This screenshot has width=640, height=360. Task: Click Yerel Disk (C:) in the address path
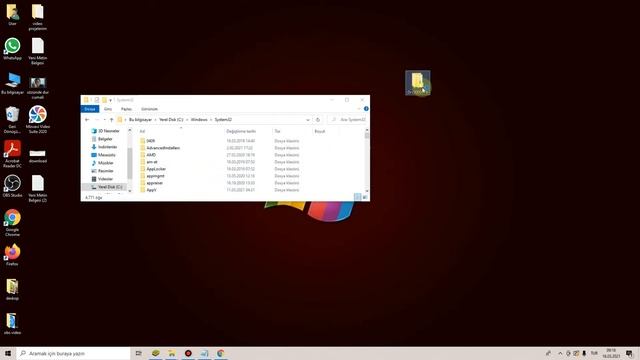(x=171, y=120)
